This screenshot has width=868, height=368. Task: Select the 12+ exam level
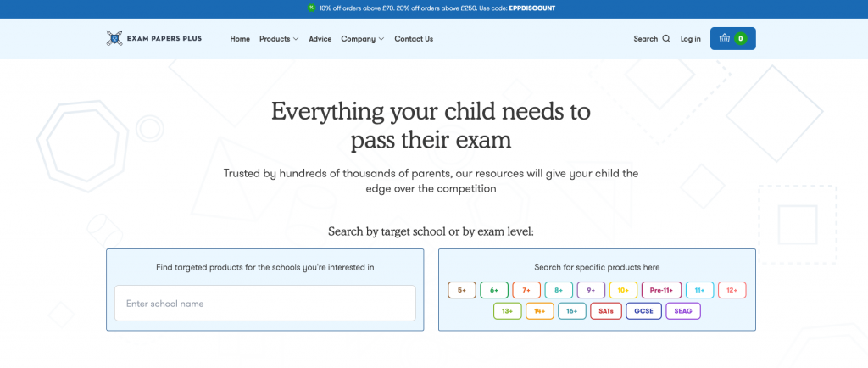click(x=732, y=290)
